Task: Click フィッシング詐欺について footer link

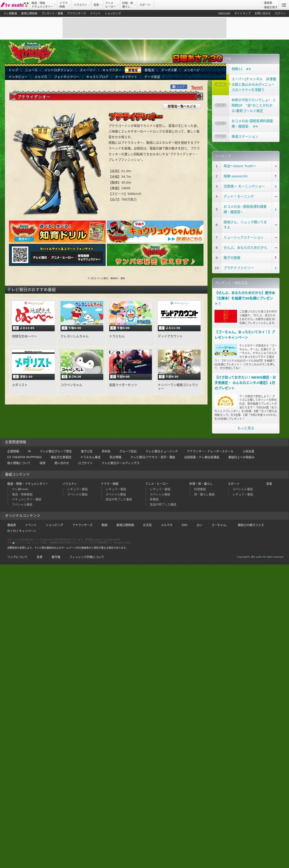Action: click(86, 557)
